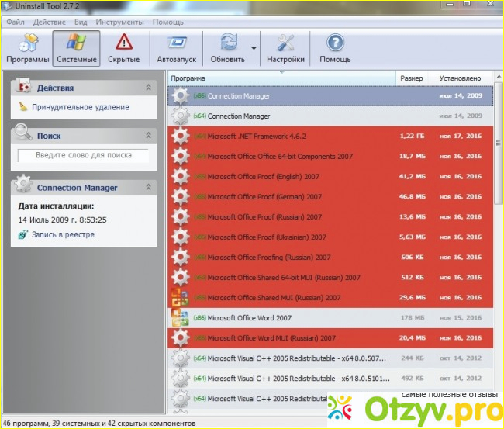This screenshot has height=429, width=504.
Task: Open Запись в реестре link
Action: pos(63,235)
